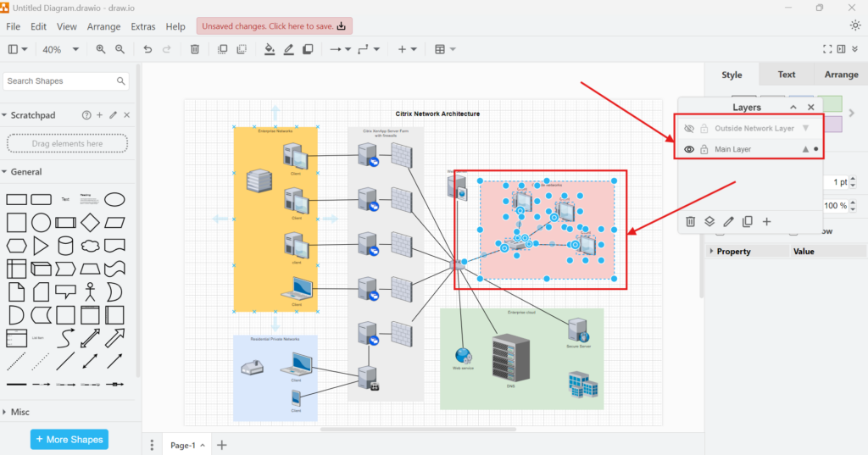Click the Shadow icon in toolbar
This screenshot has width=868, height=455.
(308, 49)
